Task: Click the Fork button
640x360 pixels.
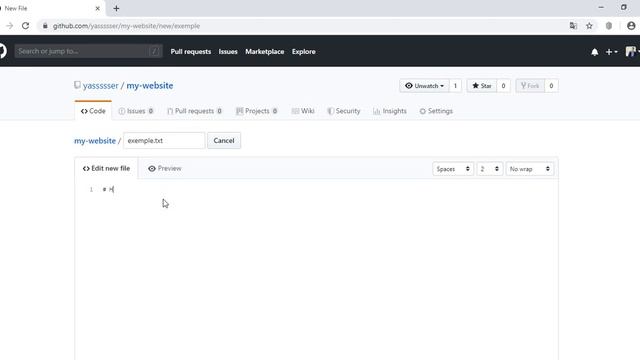Action: point(530,86)
